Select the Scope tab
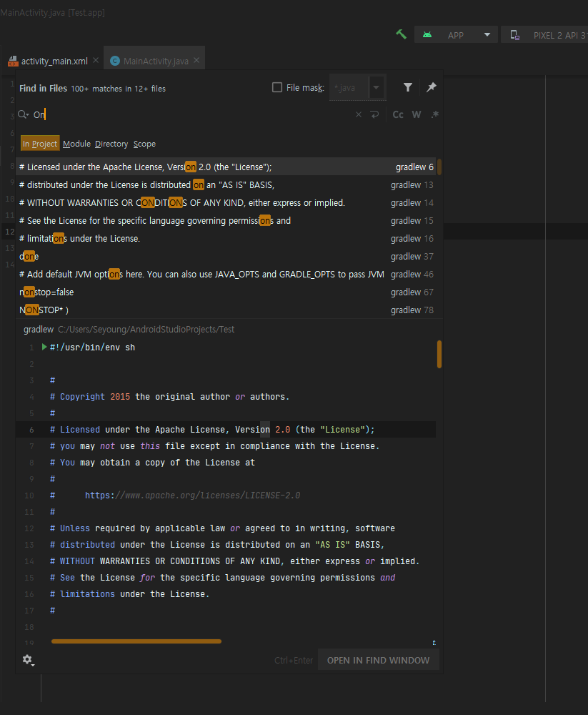This screenshot has width=588, height=715. 144,144
